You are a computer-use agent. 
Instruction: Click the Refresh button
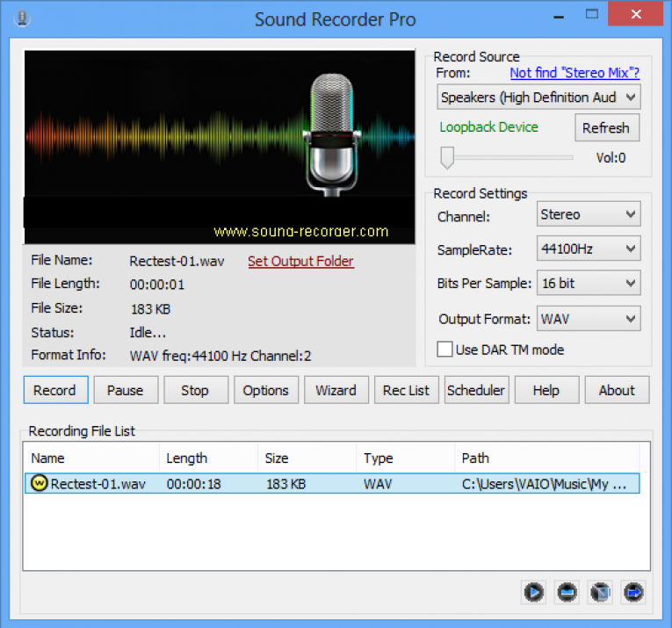point(607,127)
